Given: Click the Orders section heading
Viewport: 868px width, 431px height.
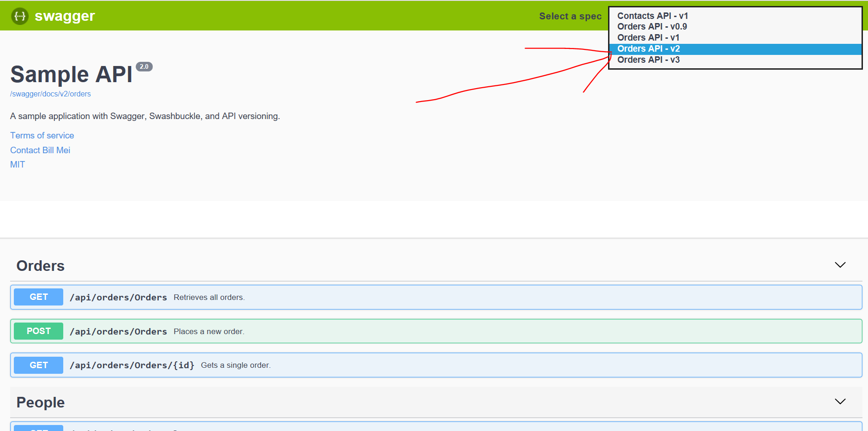Looking at the screenshot, I should [x=41, y=266].
